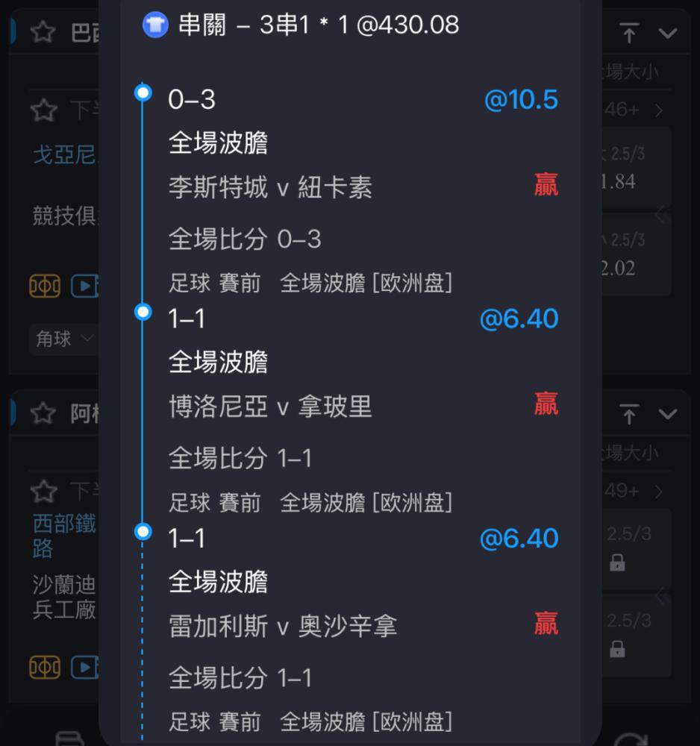Open pitch view icon under 沙蘭迪兵工廠 match
The image size is (700, 746).
[45, 666]
